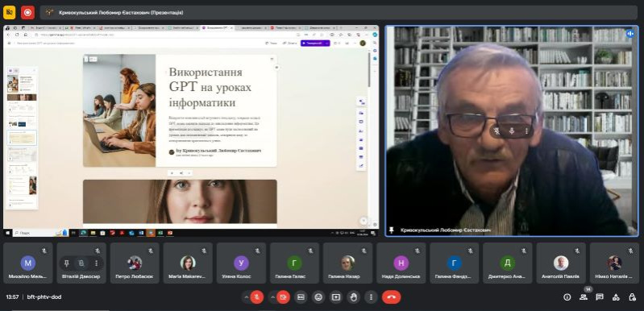Click the pin icon on the presenter video tile
This screenshot has height=311, width=644.
coord(392,230)
